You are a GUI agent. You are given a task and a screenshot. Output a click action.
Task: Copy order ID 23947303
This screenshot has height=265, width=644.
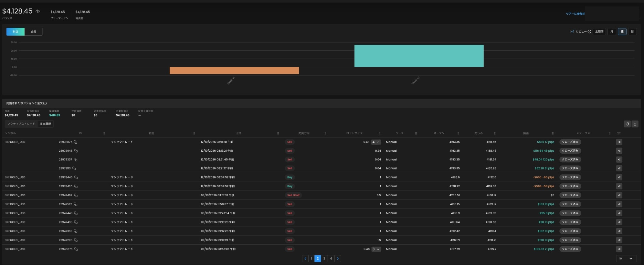(76, 231)
